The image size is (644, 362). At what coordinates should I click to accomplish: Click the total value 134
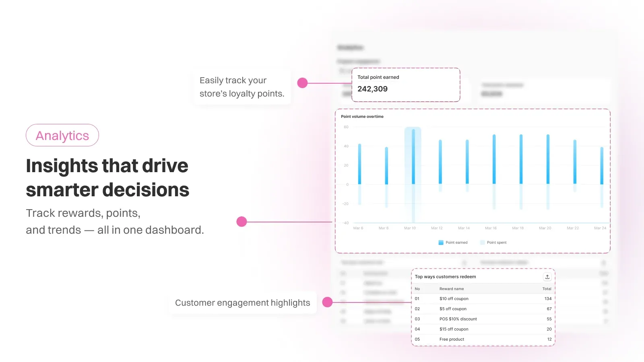[548, 299]
